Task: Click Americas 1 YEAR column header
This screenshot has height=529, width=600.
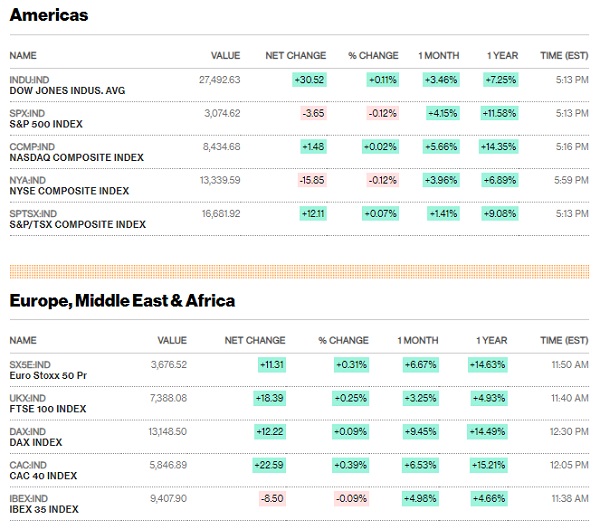Action: coord(502,56)
